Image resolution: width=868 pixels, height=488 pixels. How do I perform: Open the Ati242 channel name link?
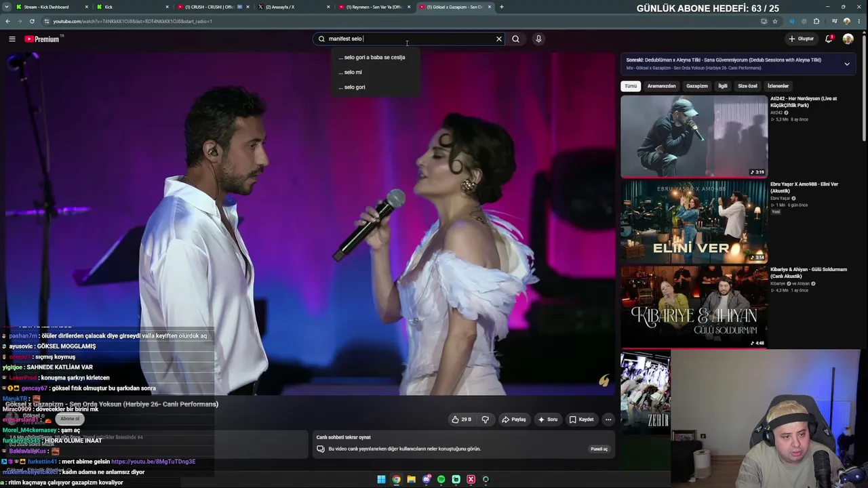point(776,113)
